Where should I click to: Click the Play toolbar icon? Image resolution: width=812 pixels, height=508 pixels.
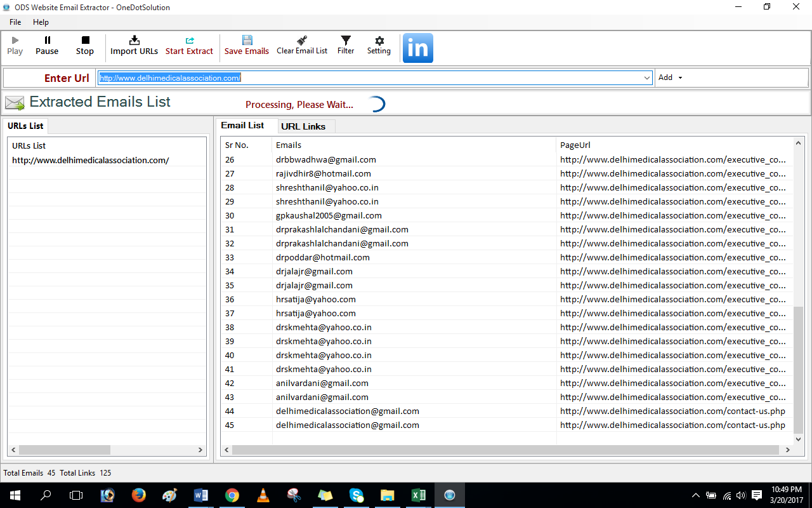[15, 46]
